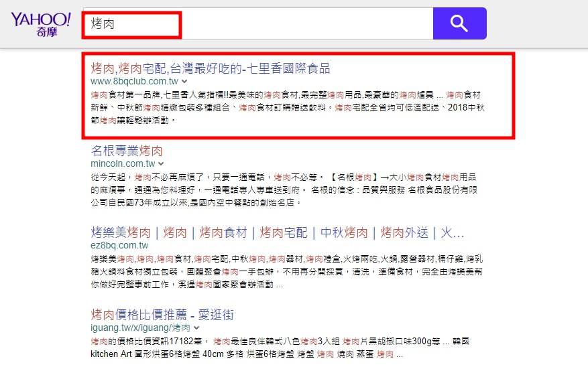Select the snippet line starting kitchen Art 圓形烘蛋6格烤盤
The image size is (588, 371).
247,354
